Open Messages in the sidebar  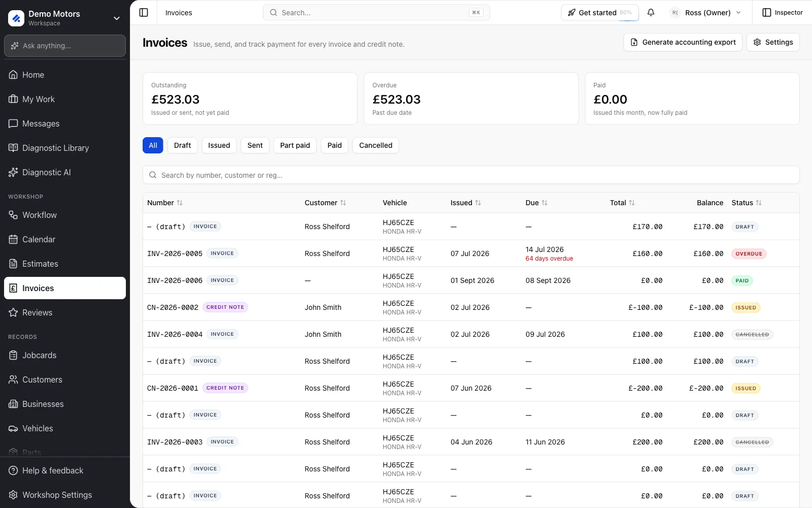click(65, 123)
